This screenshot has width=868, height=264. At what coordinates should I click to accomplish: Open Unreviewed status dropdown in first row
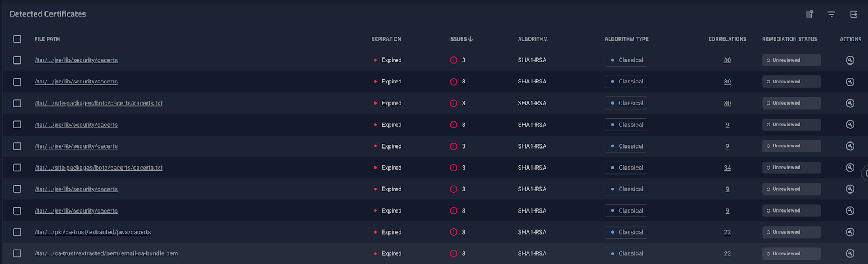(x=791, y=60)
